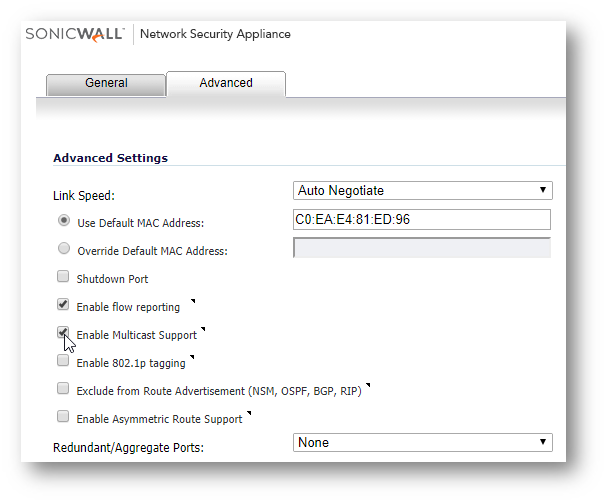Select the Advanced tab

tap(226, 83)
